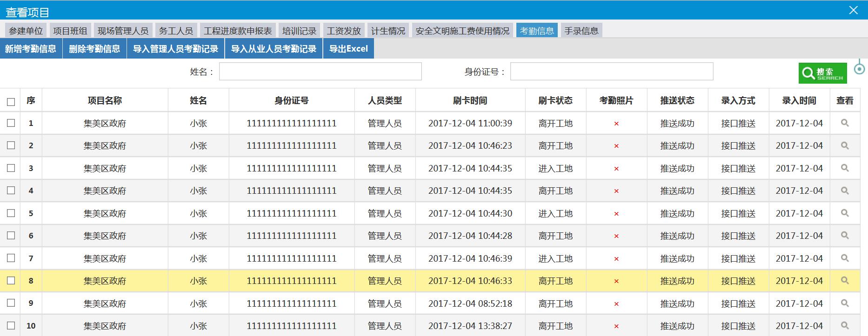Select the checkbox for row 8
Viewport: 868px width, 336px height.
coord(11,281)
